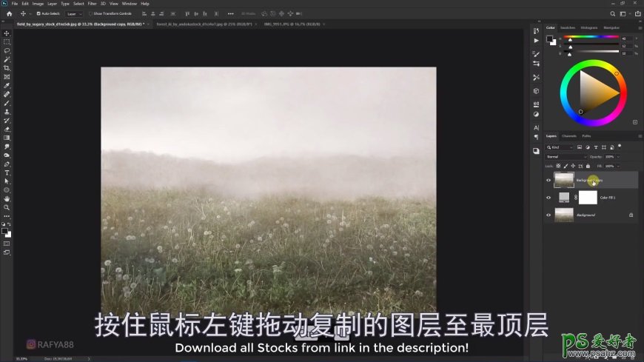Select the Horizontal Type tool
Screen dimensions: 644x362
tap(7, 173)
